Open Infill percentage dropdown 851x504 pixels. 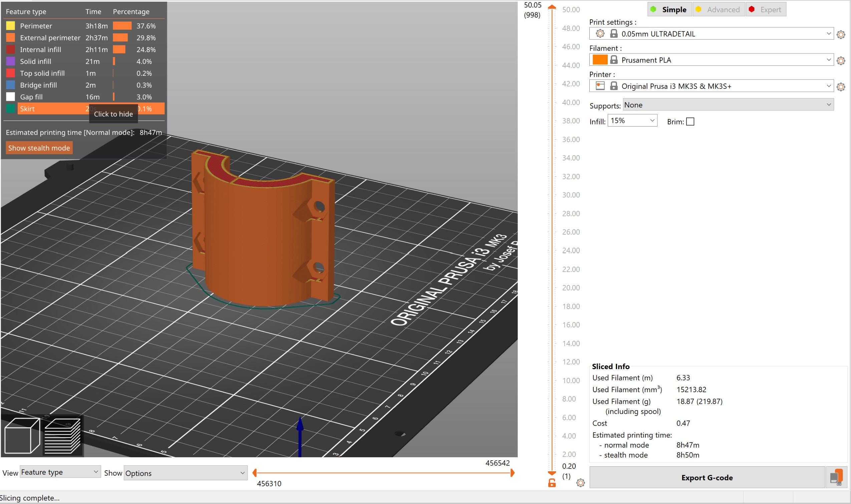(632, 120)
